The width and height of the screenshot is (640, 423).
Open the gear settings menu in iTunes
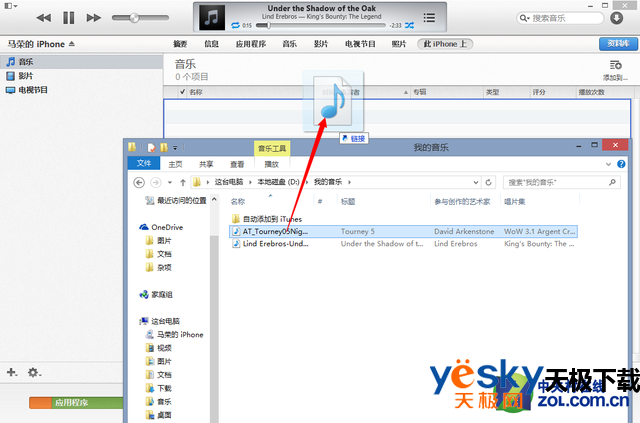pyautogui.click(x=34, y=372)
